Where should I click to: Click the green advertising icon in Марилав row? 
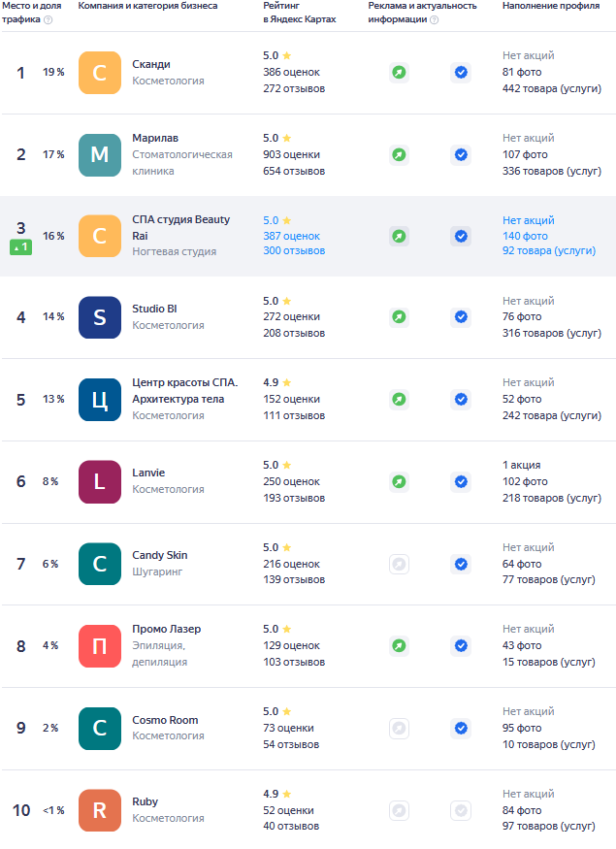[x=399, y=155]
